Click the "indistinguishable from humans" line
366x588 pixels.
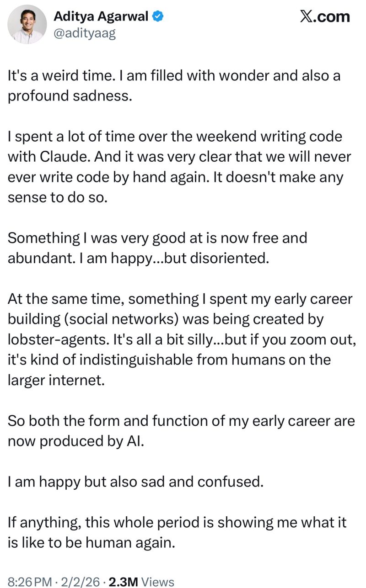(x=169, y=360)
